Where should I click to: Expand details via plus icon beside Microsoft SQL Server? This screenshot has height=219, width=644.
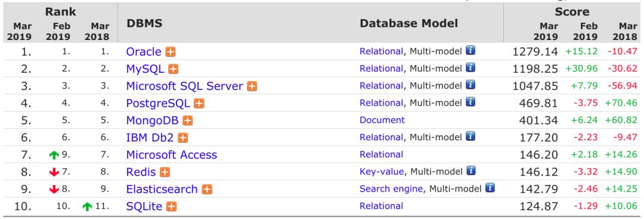coord(252,87)
